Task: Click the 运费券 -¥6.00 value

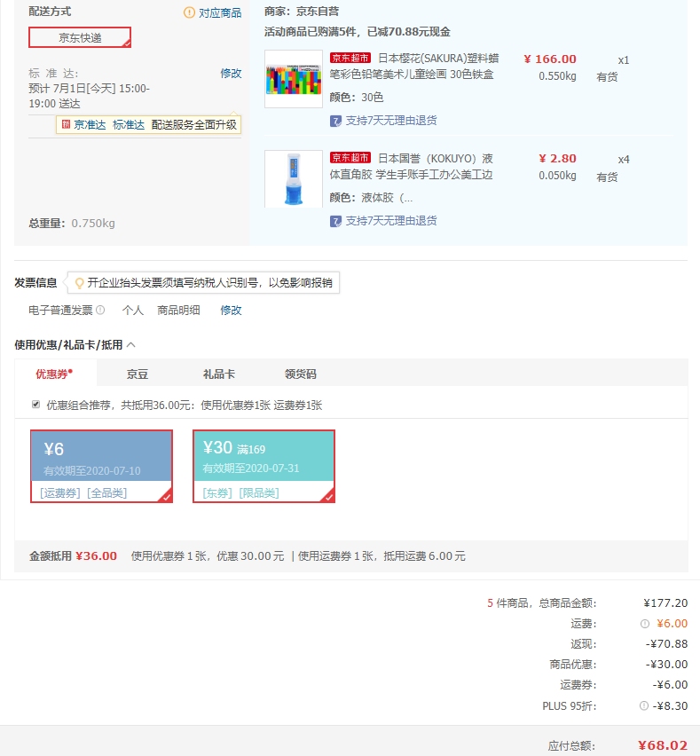Action: (670, 685)
